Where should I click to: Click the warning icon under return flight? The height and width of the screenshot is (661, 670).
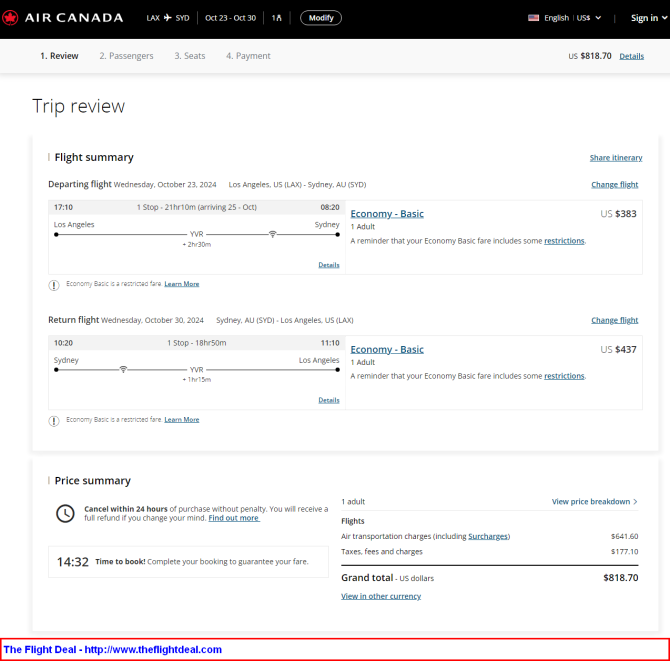[54, 421]
